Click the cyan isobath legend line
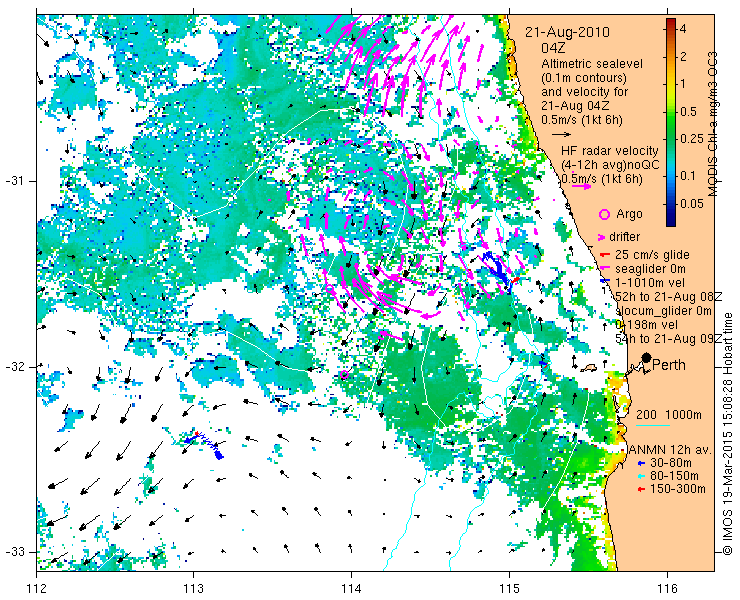This screenshot has height=600, width=740. click(653, 426)
